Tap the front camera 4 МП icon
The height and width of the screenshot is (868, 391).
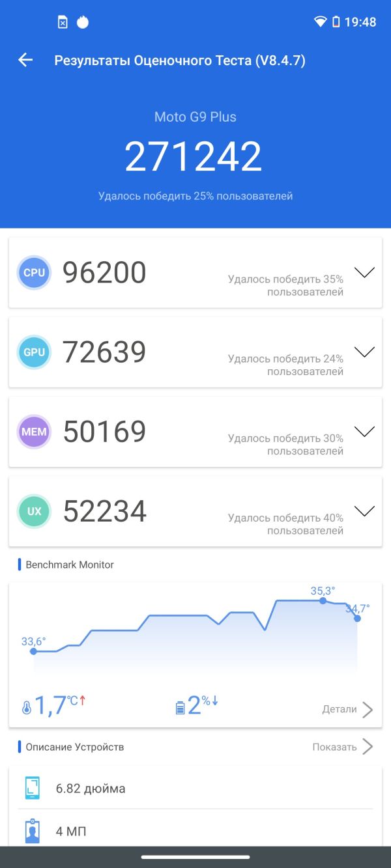click(32, 831)
